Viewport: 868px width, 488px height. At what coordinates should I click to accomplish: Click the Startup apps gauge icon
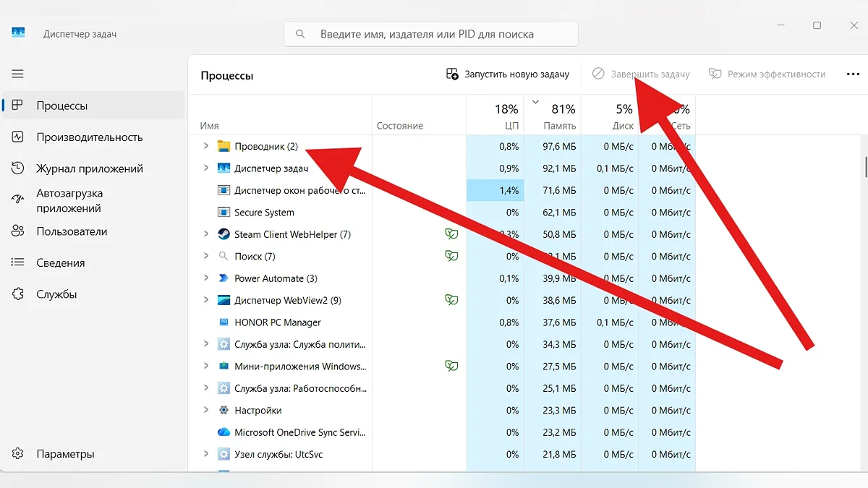click(x=18, y=200)
